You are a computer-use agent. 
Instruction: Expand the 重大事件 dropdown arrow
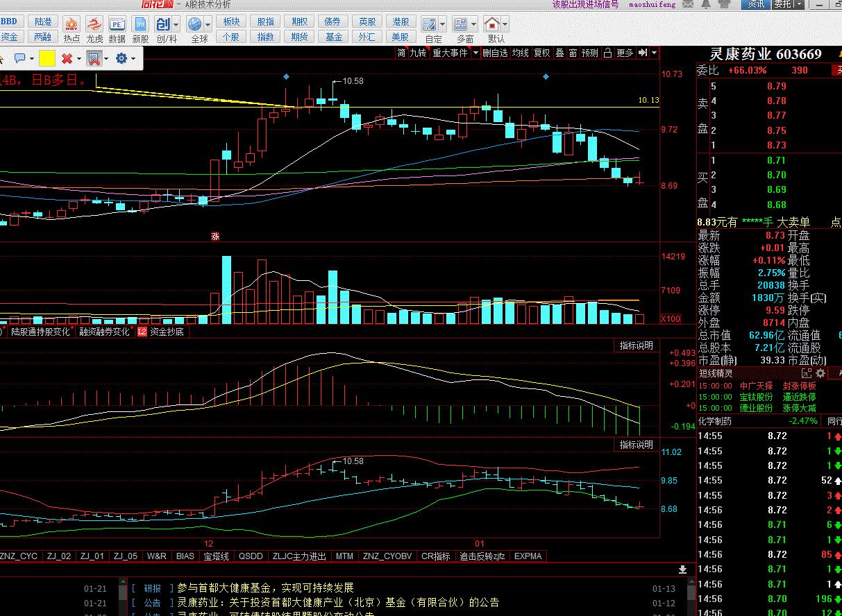click(475, 53)
